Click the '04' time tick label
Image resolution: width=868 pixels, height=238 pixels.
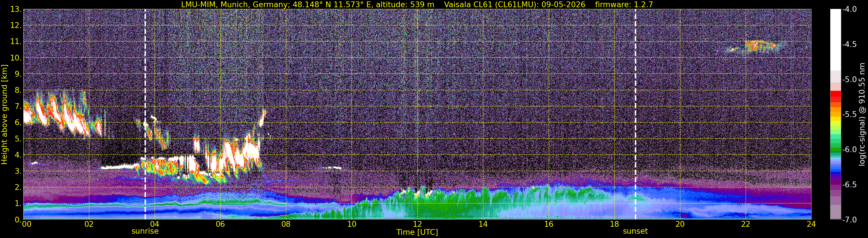click(x=154, y=224)
